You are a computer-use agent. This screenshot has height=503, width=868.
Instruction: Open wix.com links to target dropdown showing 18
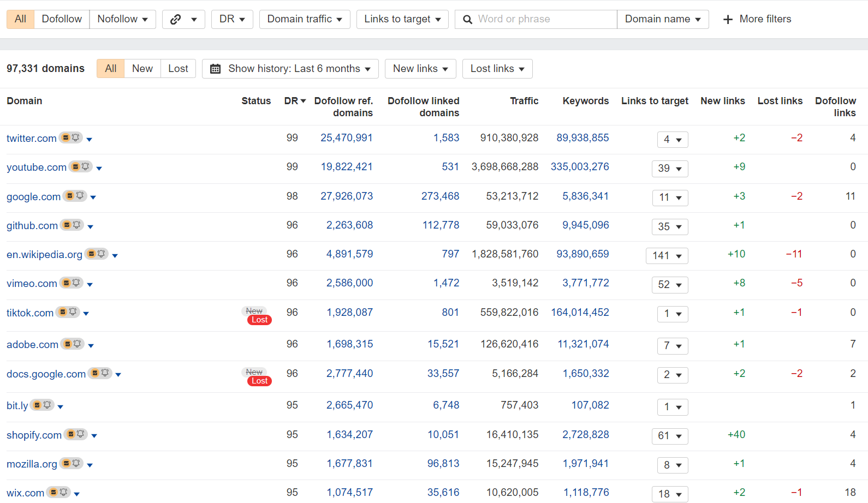[670, 494]
